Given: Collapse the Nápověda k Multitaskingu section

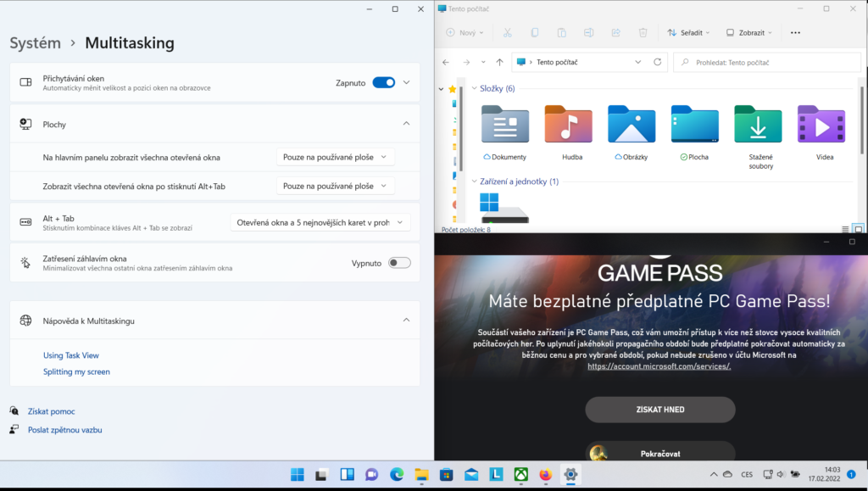Looking at the screenshot, I should 406,320.
